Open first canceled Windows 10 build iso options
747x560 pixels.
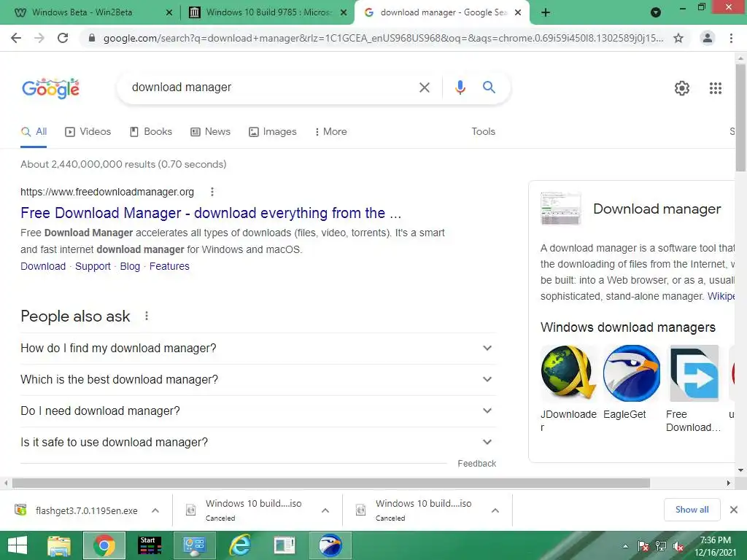(325, 510)
